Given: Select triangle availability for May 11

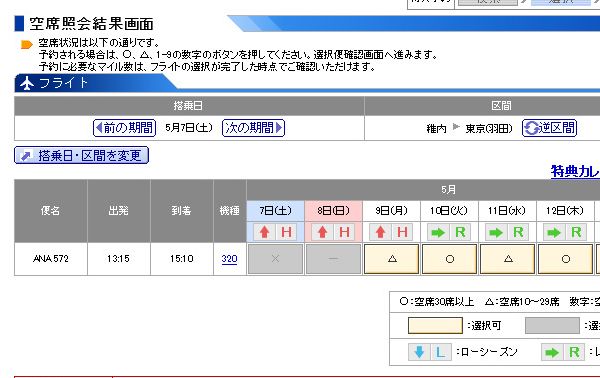Looking at the screenshot, I should (508, 259).
